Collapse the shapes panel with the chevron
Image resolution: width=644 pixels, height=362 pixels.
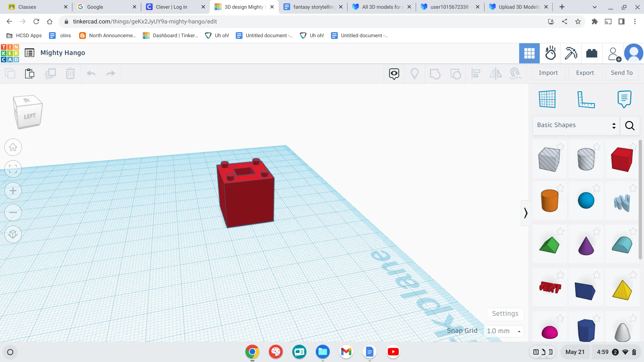tap(525, 213)
